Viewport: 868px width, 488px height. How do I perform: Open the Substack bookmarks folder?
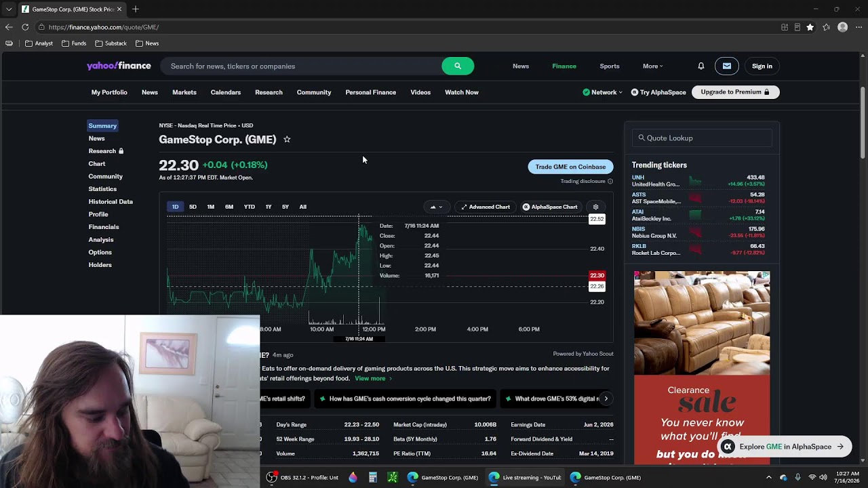tap(111, 43)
